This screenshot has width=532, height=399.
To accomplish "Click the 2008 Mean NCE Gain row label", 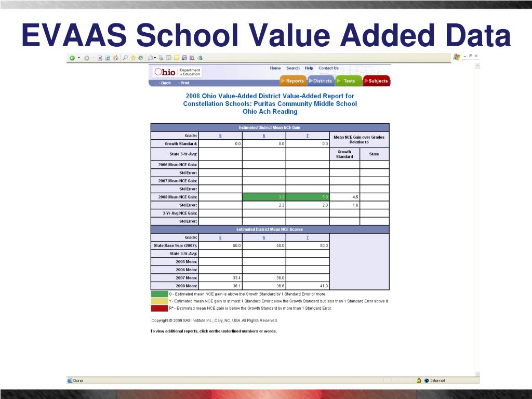I will [178, 197].
